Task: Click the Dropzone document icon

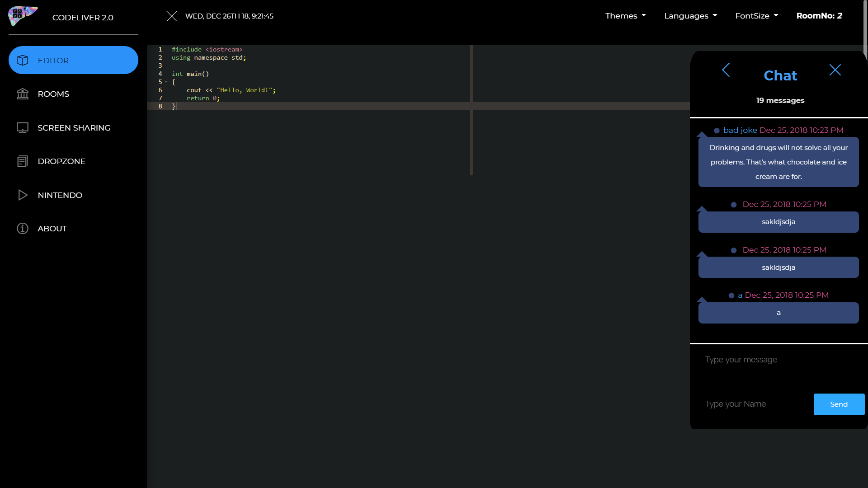Action: click(23, 161)
